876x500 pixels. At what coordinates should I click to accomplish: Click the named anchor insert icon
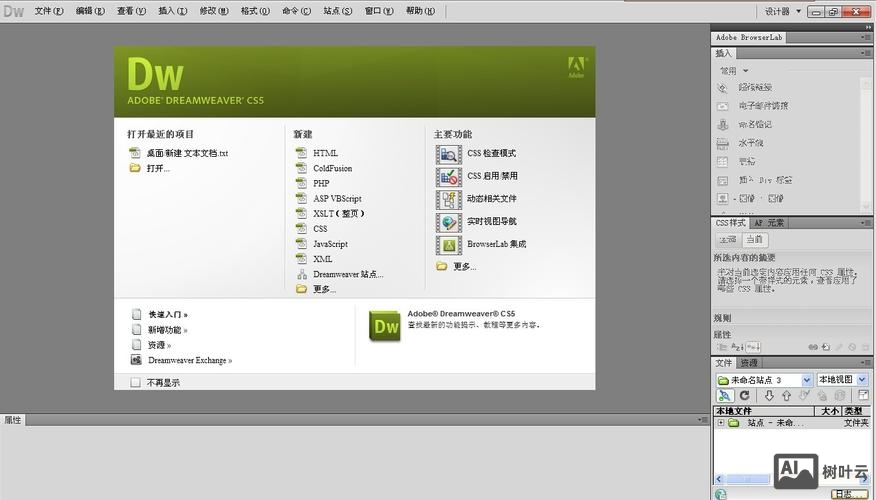(722, 125)
